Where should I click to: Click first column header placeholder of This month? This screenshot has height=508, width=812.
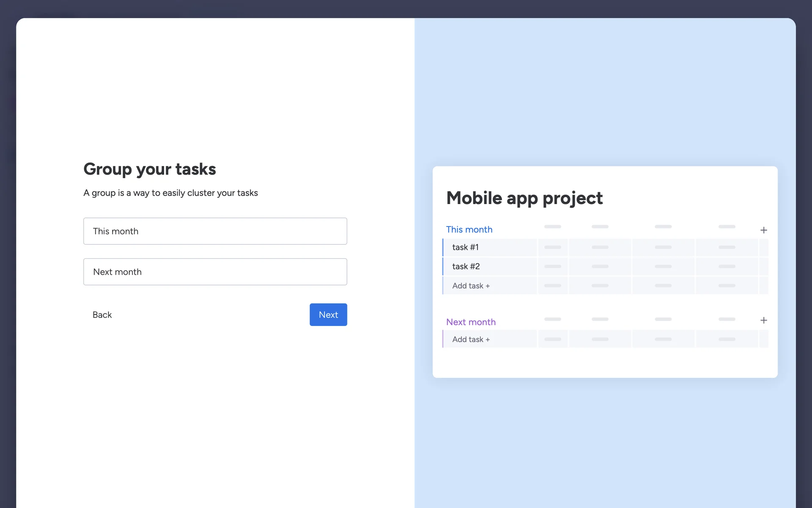click(552, 227)
